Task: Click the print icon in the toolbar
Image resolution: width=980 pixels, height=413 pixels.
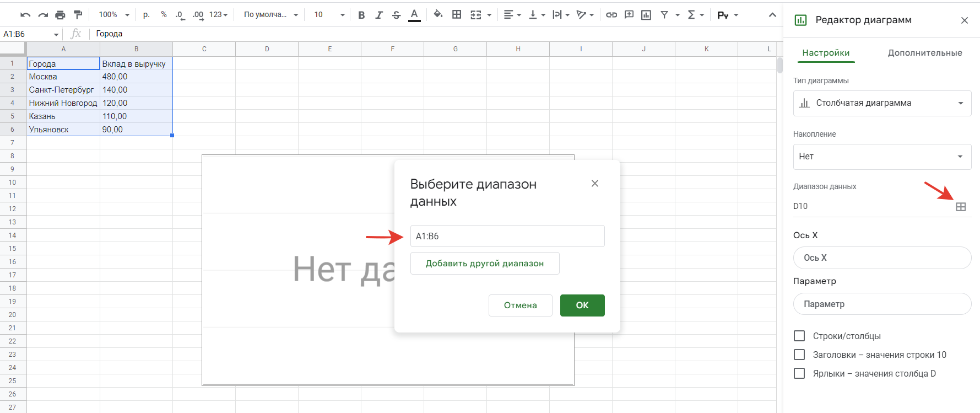Action: coord(60,15)
